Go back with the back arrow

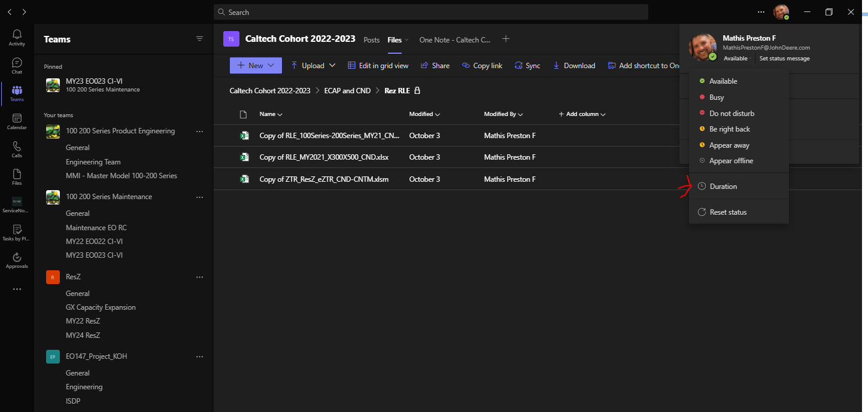pos(10,12)
